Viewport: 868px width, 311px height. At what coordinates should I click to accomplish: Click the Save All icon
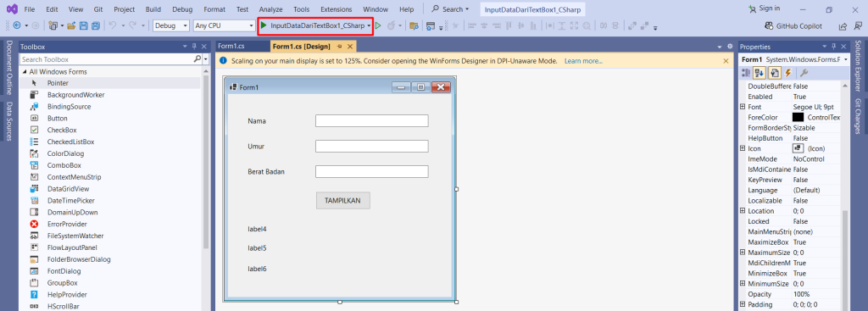(x=95, y=25)
